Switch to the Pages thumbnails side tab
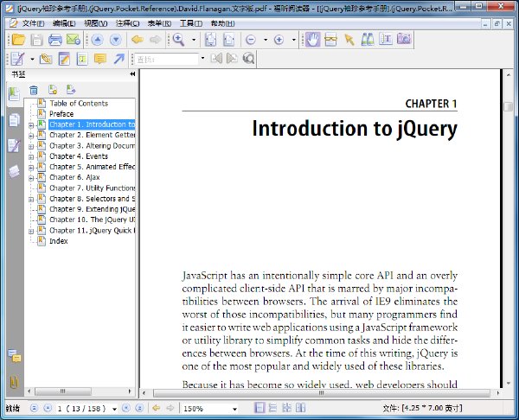This screenshot has width=519, height=420. click(x=14, y=120)
